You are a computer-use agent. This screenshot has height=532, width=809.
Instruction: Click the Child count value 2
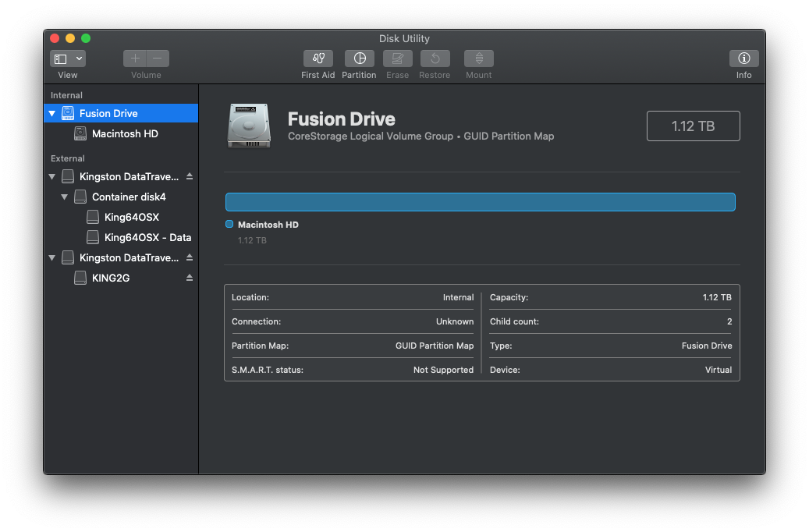pyautogui.click(x=729, y=321)
